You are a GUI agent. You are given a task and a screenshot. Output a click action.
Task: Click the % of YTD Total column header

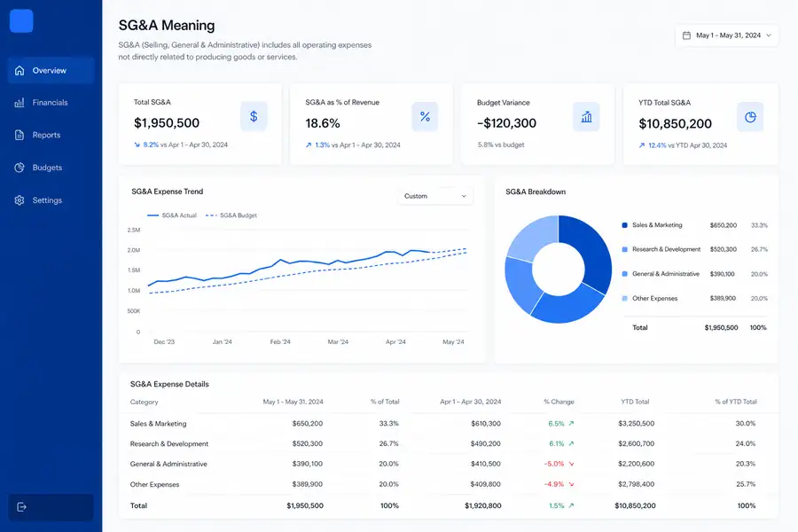[x=736, y=402]
